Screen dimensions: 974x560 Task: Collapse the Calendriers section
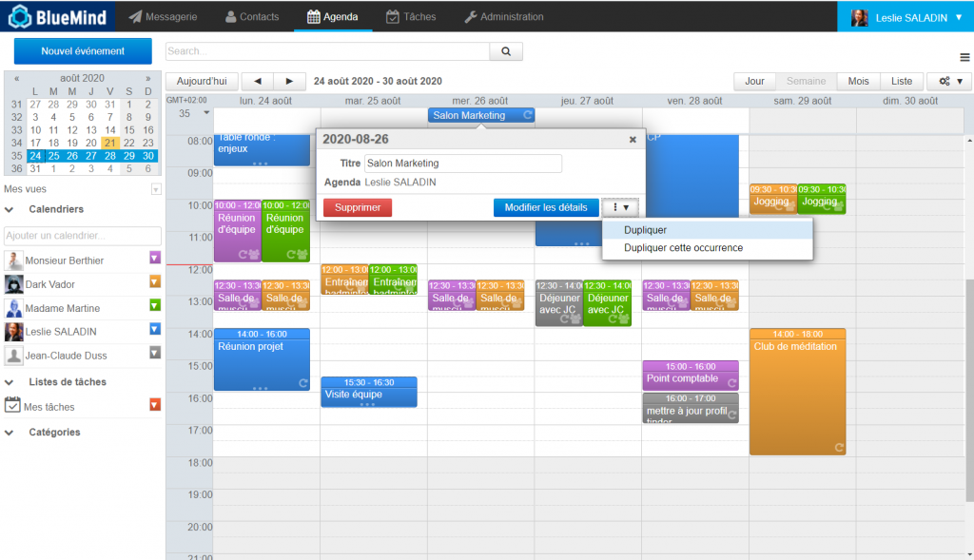(10, 209)
